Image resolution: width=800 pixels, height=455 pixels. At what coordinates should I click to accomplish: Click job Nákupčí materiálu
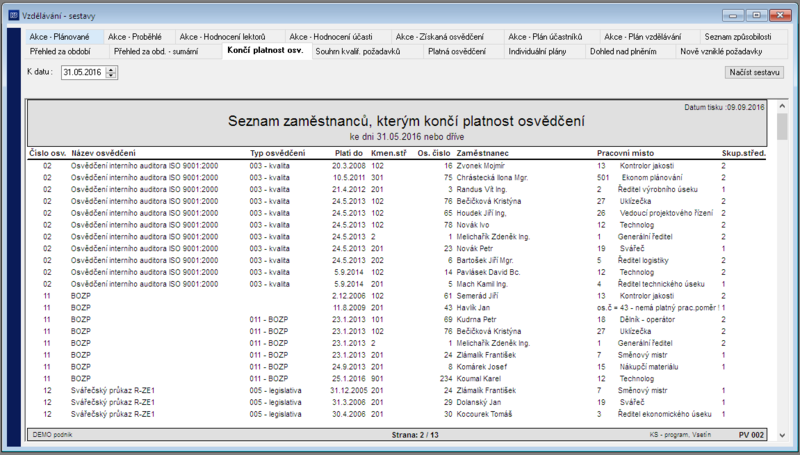click(648, 367)
